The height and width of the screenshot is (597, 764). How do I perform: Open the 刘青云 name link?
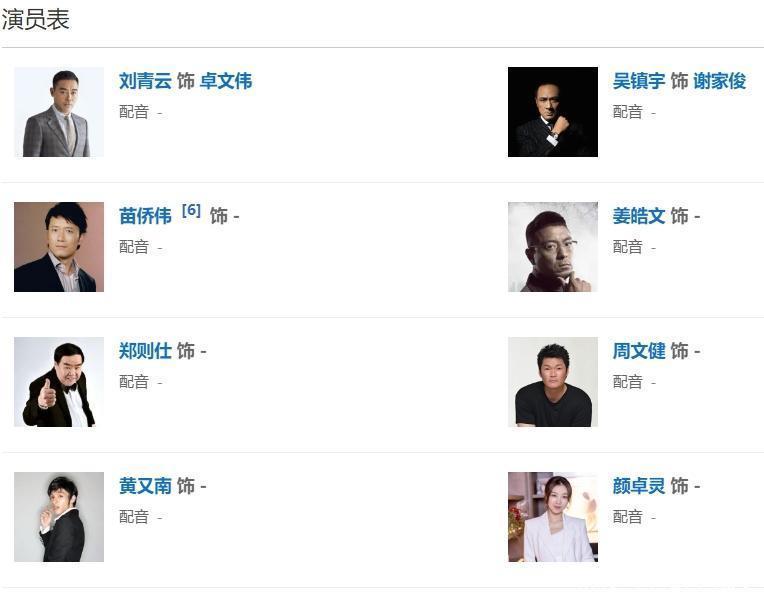click(x=145, y=81)
